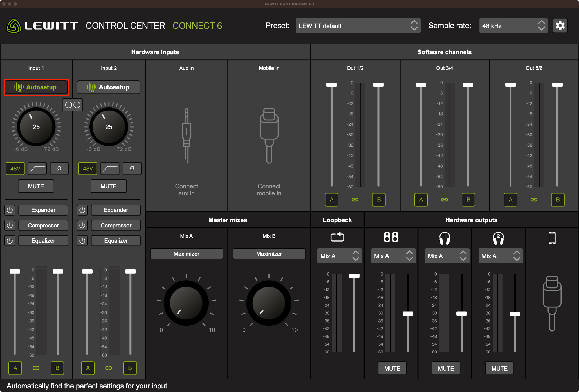Image resolution: width=579 pixels, height=392 pixels.
Task: Start Autosetup for Input 1
Action: [x=36, y=87]
